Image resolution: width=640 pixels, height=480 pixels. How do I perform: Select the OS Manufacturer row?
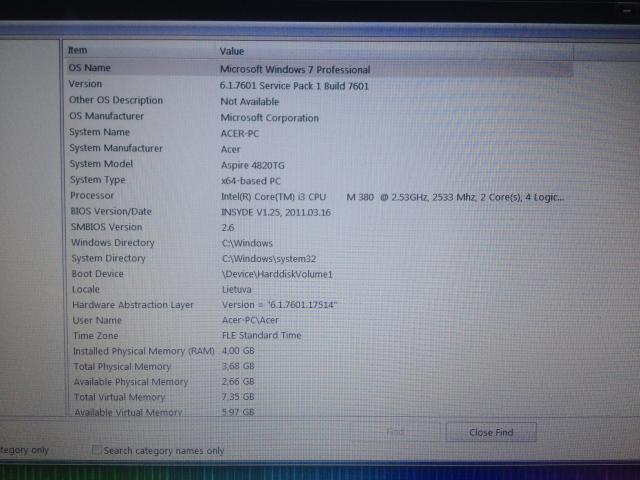[x=107, y=116]
